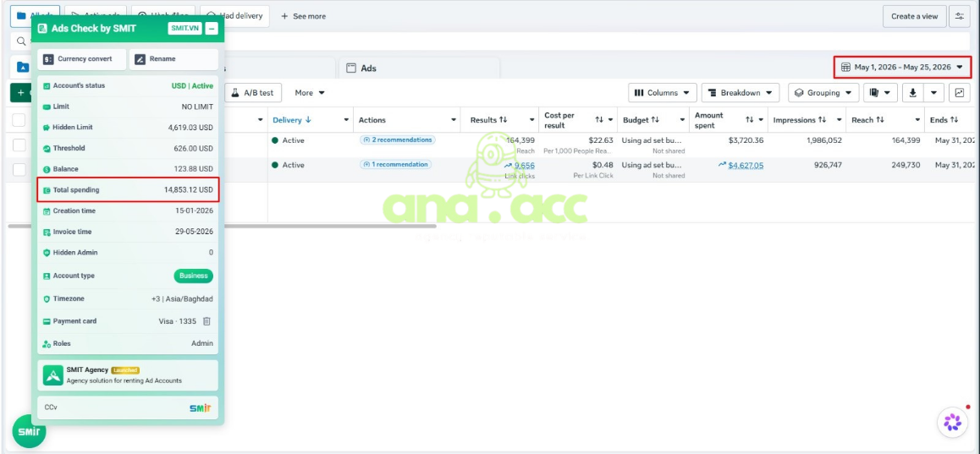Click the purple flower assistant icon
The width and height of the screenshot is (980, 454).
coord(953,422)
